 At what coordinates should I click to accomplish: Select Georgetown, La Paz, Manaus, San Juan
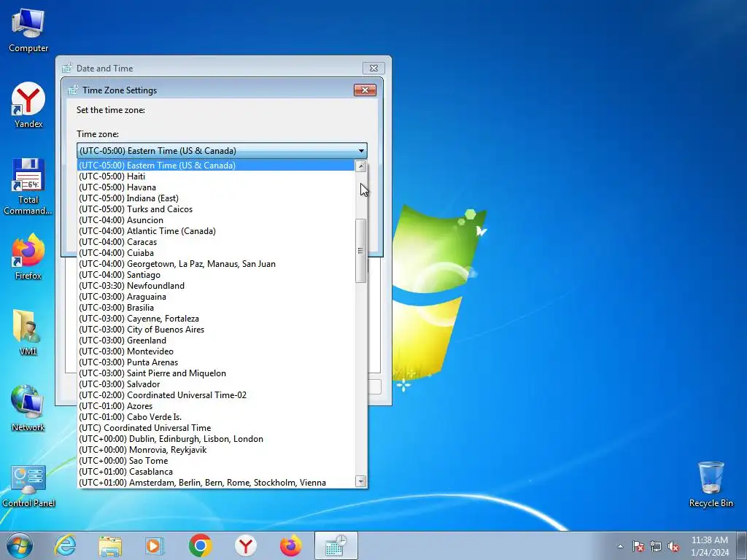(216, 264)
